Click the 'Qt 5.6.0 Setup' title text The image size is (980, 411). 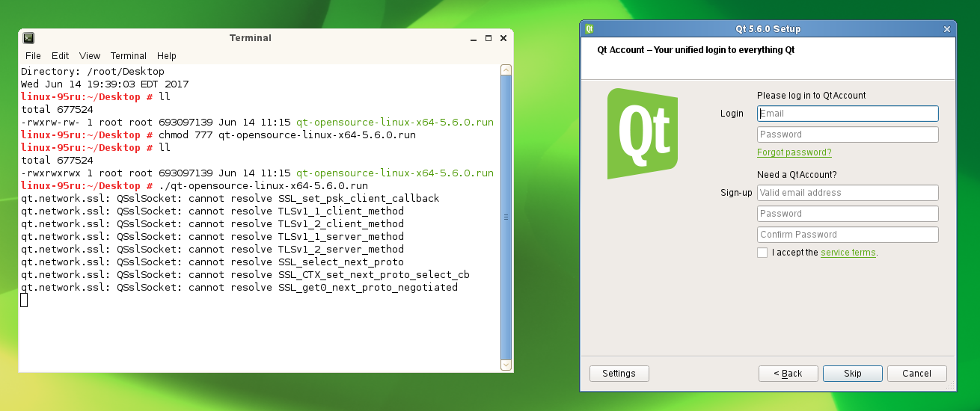tap(768, 29)
